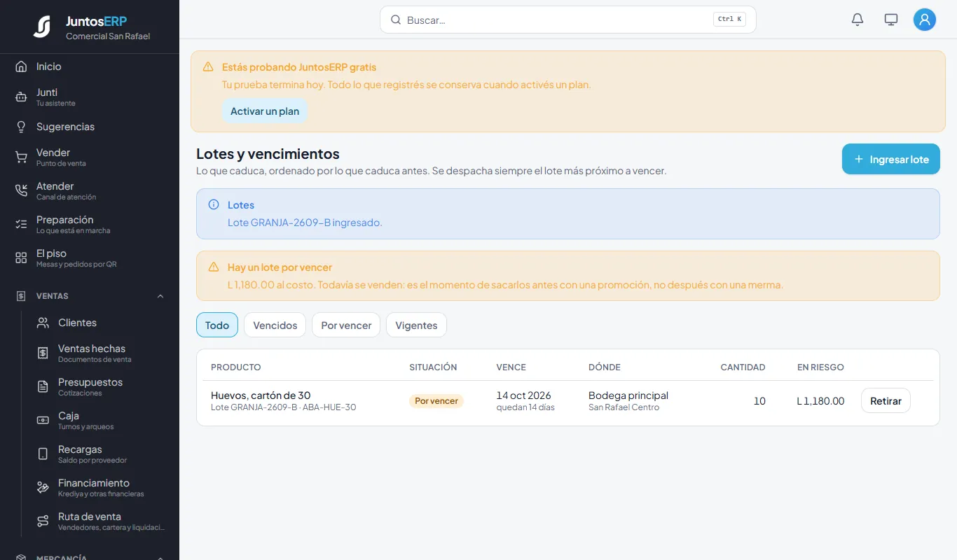Click the Presupuestos document icon
This screenshot has height=560, width=957.
[x=43, y=387]
